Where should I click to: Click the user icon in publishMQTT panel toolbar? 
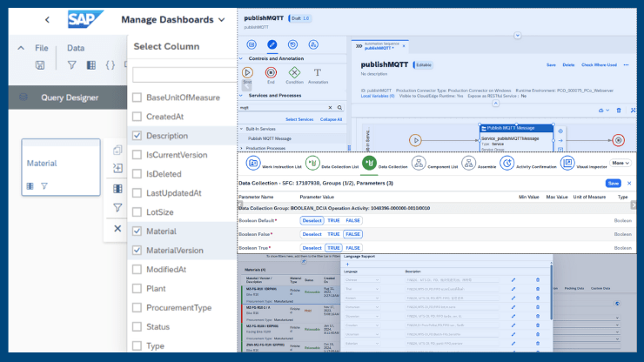(313, 44)
